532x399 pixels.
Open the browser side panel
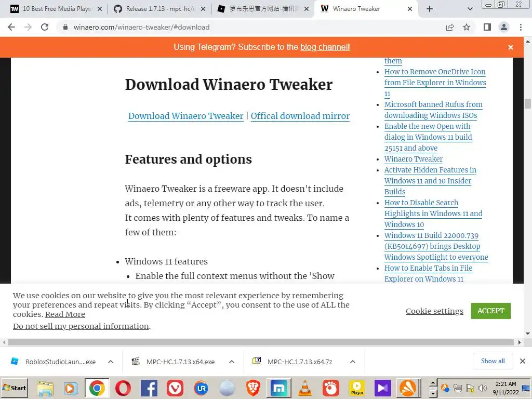[x=487, y=27]
